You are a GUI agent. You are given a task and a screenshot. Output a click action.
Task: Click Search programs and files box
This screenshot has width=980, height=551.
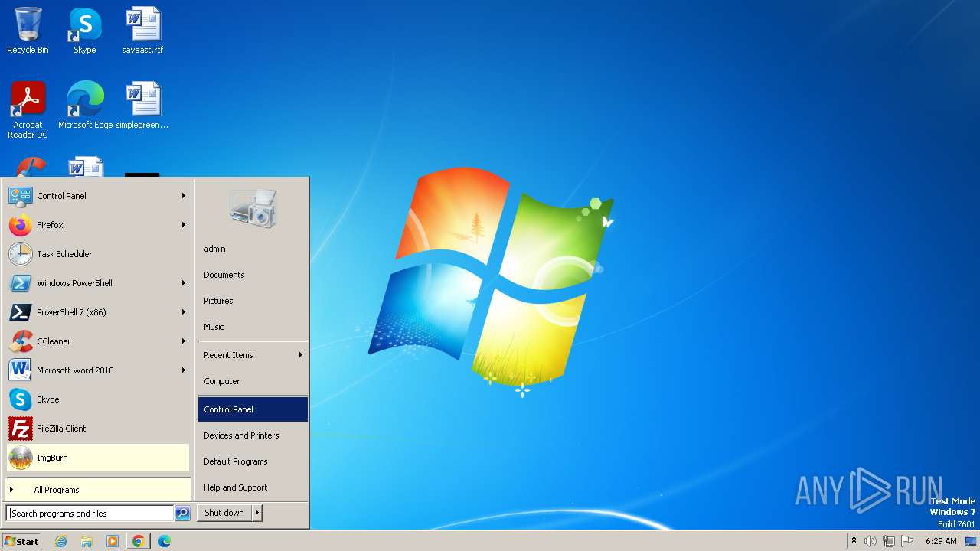point(90,514)
